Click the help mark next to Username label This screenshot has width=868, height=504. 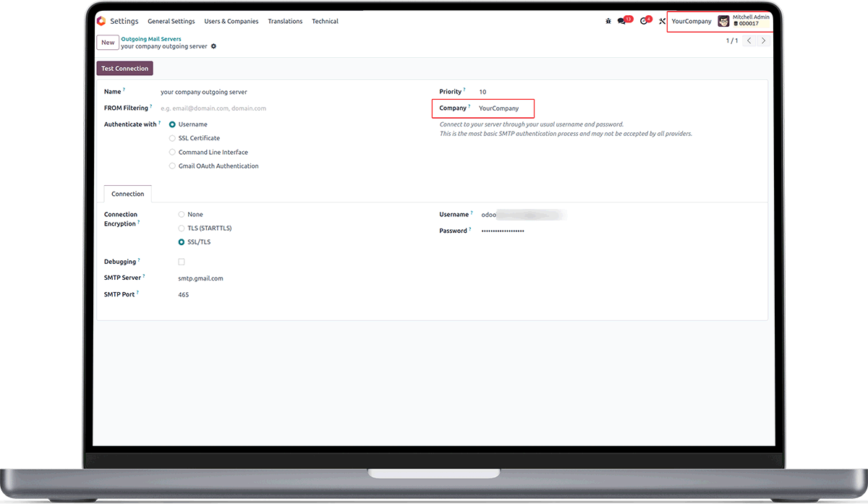pos(472,213)
